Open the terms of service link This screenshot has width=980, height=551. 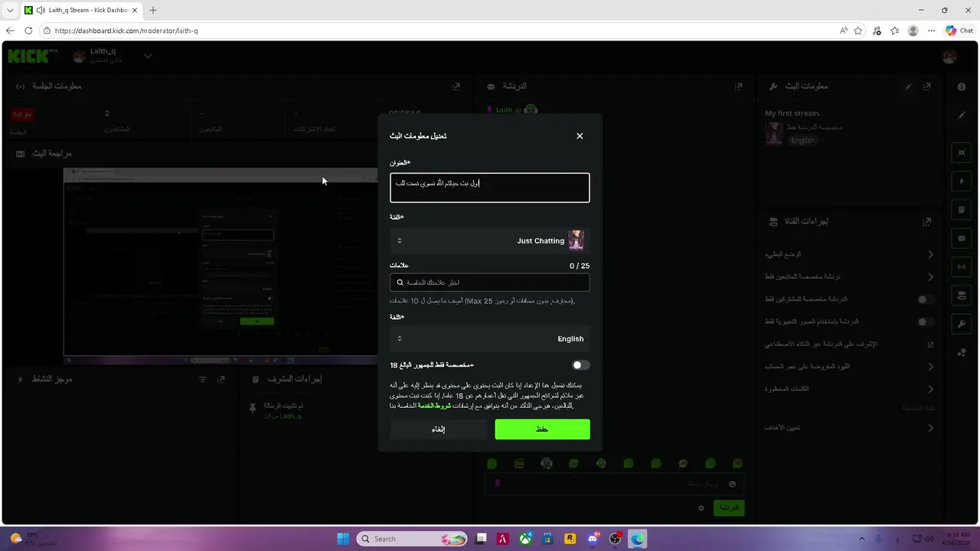(x=434, y=406)
